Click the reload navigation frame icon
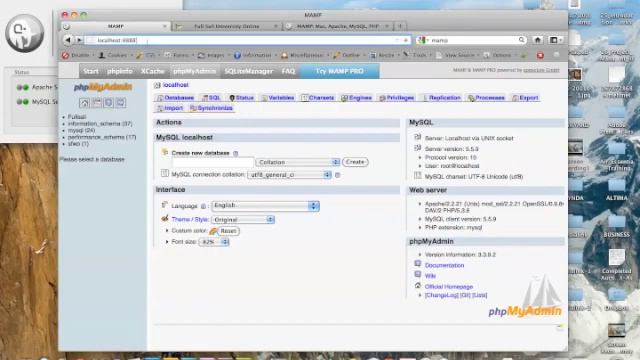Viewport: 640px width, 360px height. (x=120, y=103)
